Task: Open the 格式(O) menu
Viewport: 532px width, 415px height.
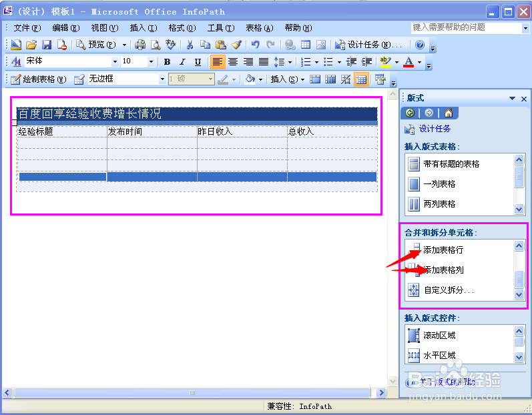Action: coord(182,28)
